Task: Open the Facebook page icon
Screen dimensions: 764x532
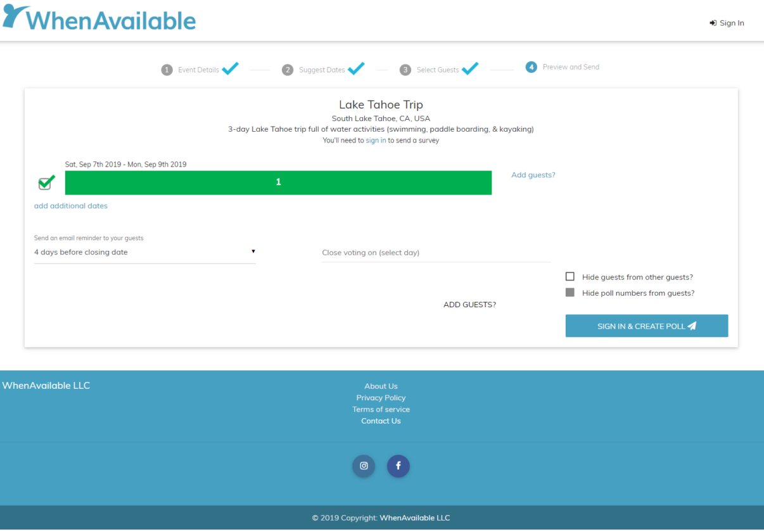Action: tap(398, 466)
